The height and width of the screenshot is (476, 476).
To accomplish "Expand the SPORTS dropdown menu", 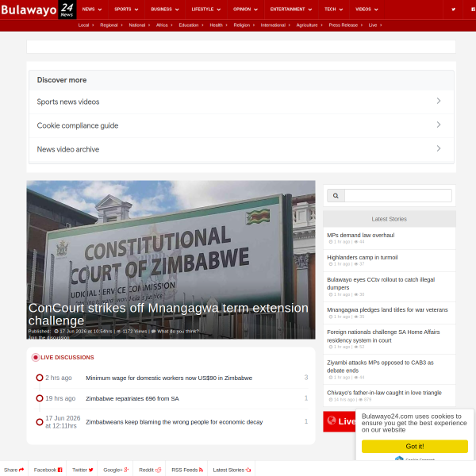I will (126, 10).
